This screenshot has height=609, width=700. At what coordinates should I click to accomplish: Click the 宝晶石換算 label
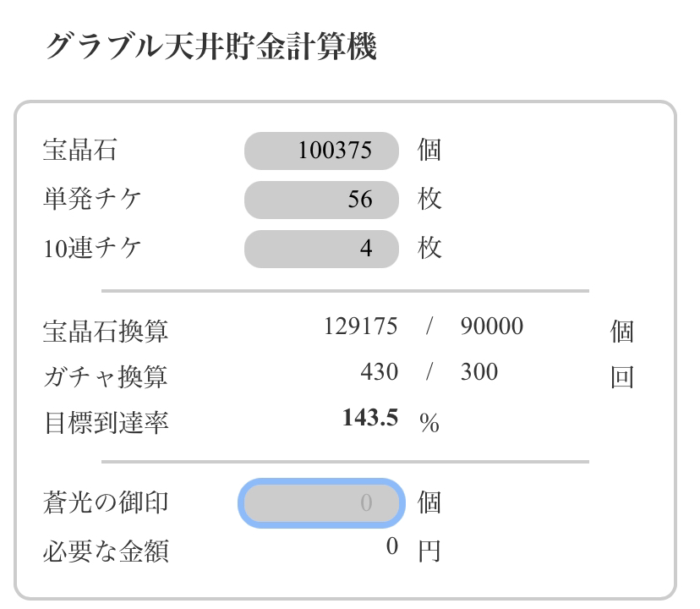106,331
